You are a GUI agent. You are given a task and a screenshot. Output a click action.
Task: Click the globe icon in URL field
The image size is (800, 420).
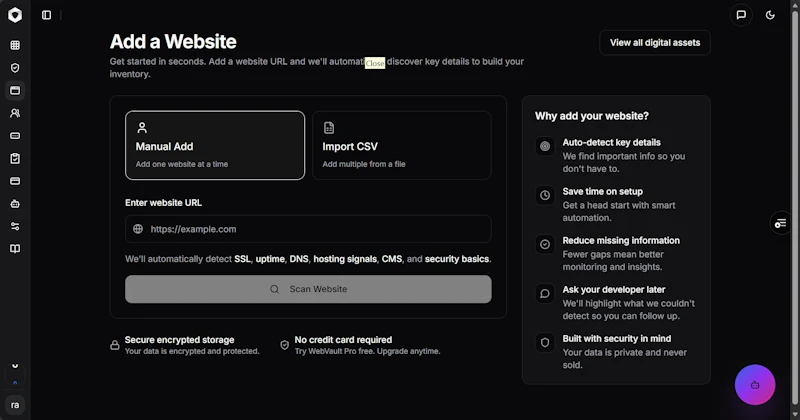[138, 229]
